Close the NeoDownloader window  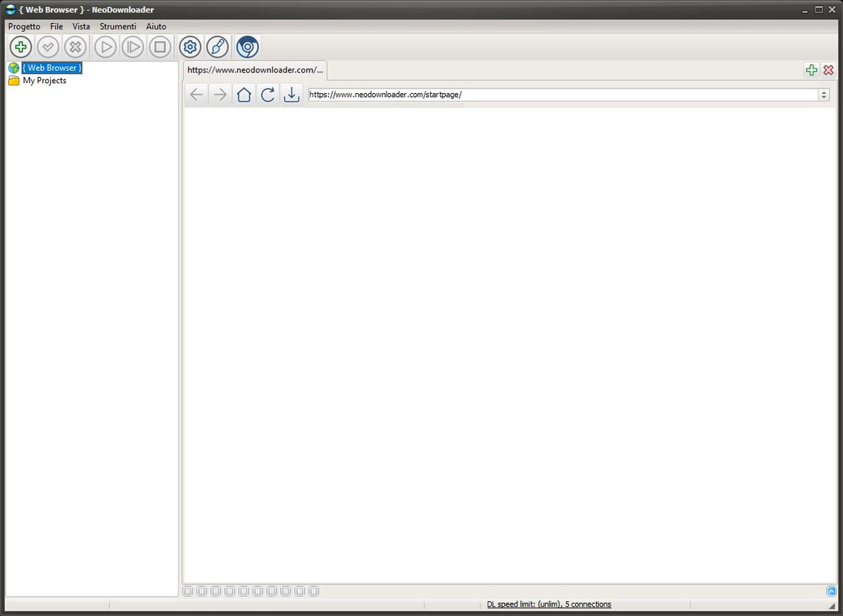[x=832, y=10]
